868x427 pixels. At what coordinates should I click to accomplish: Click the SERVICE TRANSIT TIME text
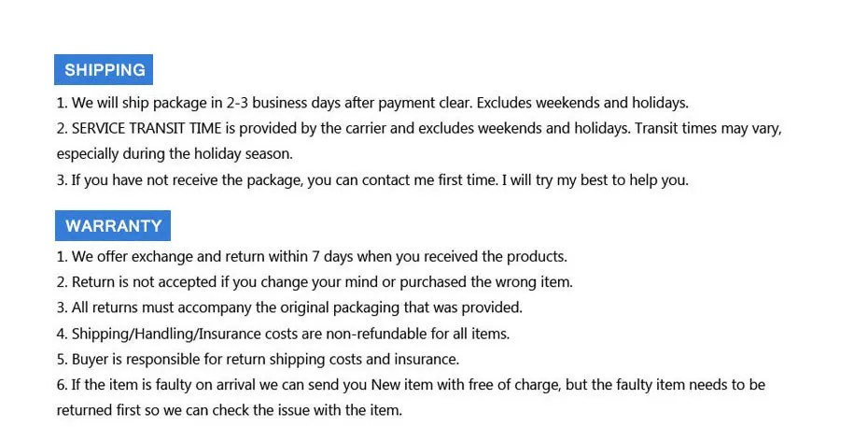pos(147,129)
